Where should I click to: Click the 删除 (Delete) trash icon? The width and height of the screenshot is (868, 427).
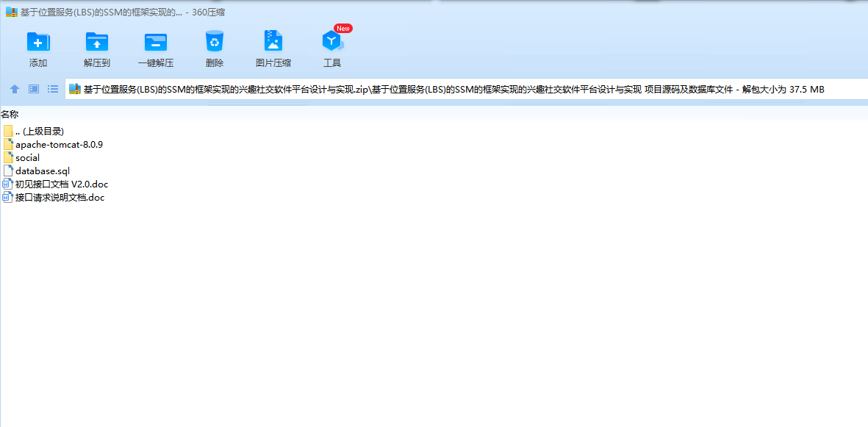214,42
